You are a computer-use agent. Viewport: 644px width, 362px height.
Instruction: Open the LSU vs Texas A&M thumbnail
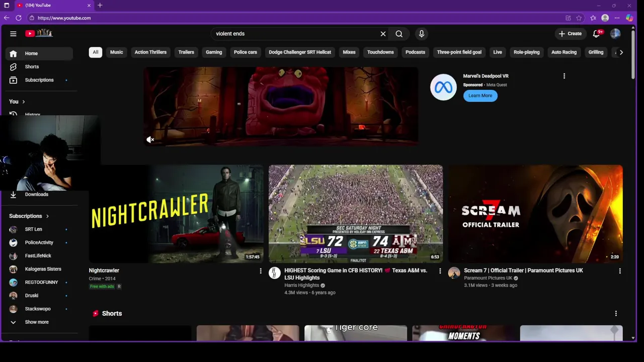(x=356, y=214)
